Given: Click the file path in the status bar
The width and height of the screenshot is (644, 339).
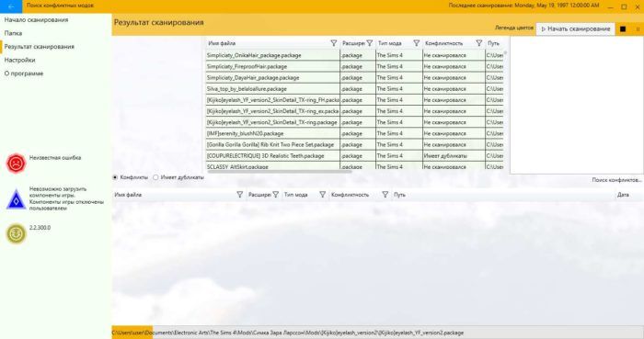Looking at the screenshot, I should click(x=287, y=333).
